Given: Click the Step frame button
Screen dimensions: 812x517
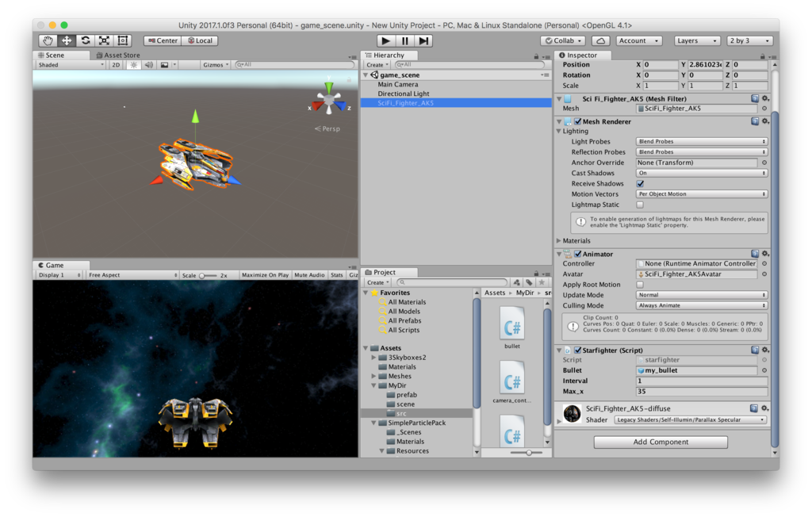Looking at the screenshot, I should 423,40.
